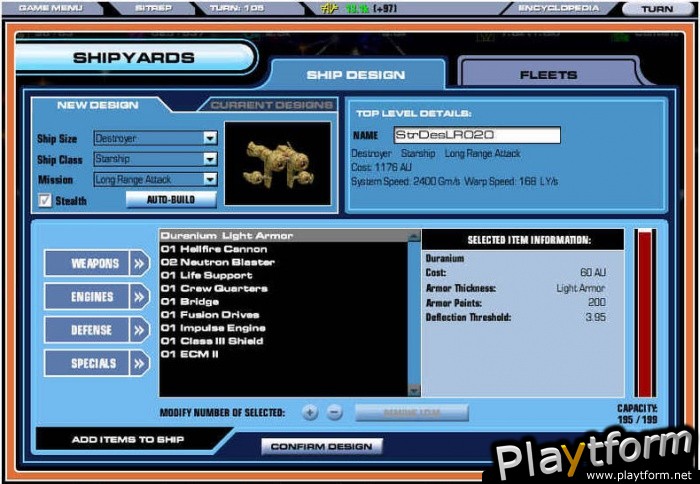Click the Confirm Design button
This screenshot has width=700, height=484.
click(x=322, y=446)
